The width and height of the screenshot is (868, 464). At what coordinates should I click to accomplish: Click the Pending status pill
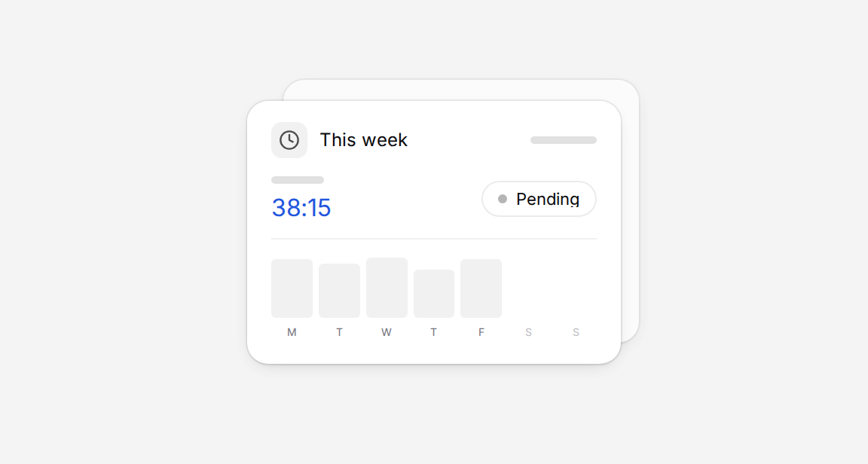pyautogui.click(x=539, y=199)
